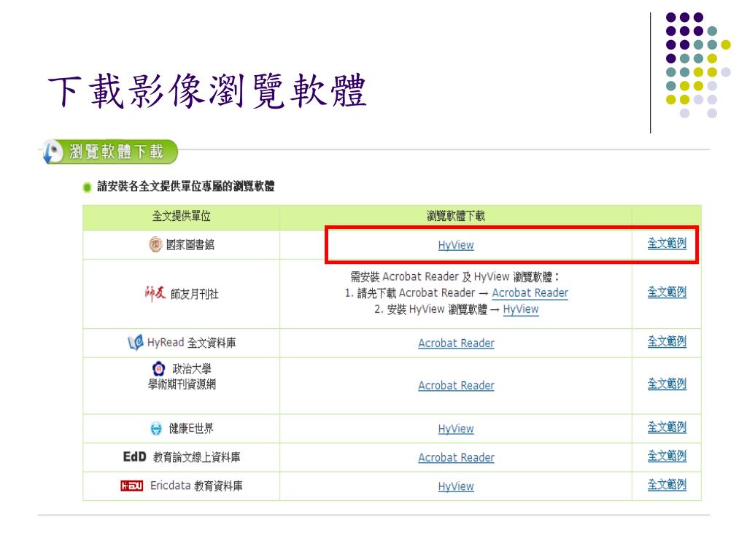
Task: Click the 健康E世界 globe icon
Action: pos(156,429)
